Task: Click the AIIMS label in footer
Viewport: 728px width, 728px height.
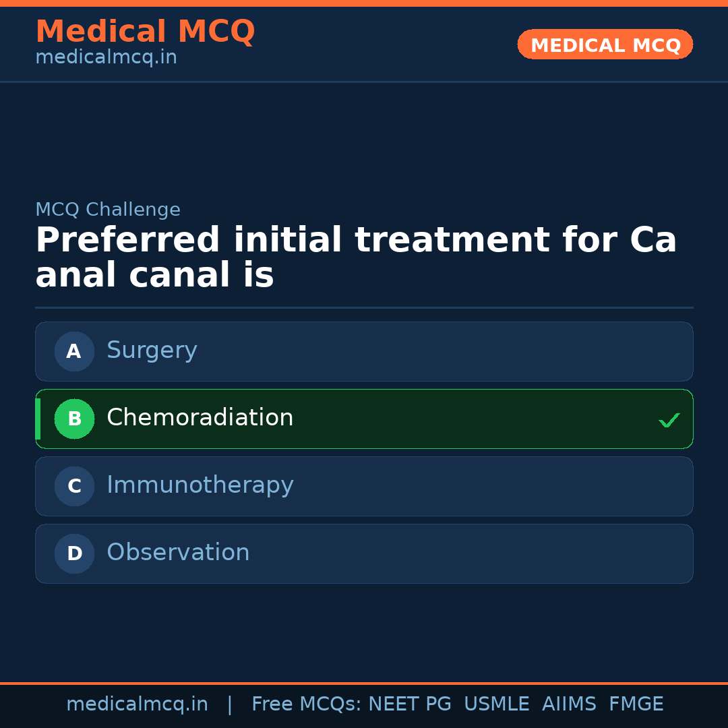Action: click(570, 703)
